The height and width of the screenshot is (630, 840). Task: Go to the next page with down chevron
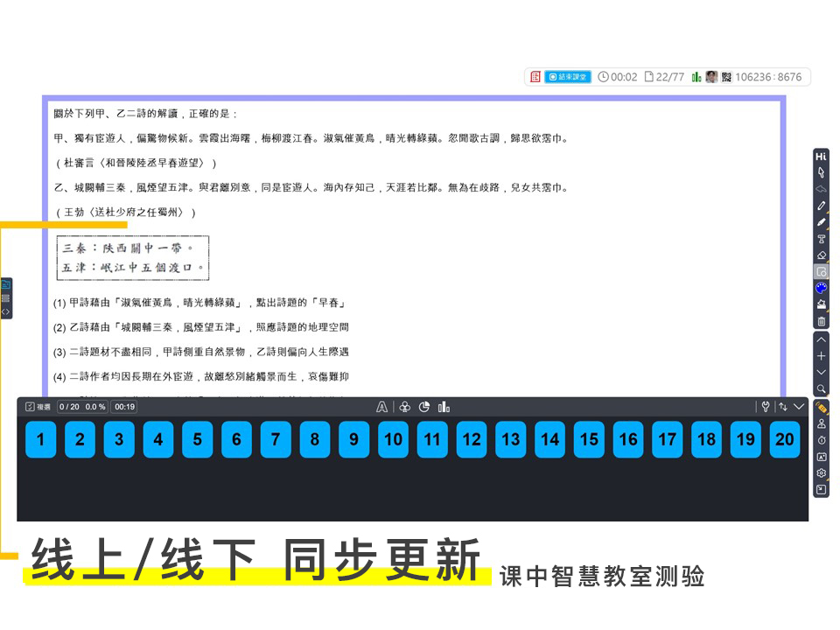coord(821,373)
